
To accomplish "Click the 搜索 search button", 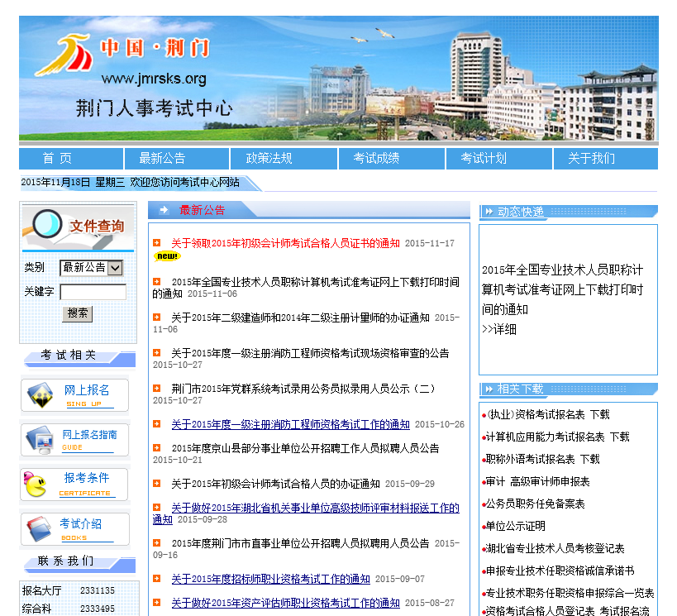I will 77,313.
